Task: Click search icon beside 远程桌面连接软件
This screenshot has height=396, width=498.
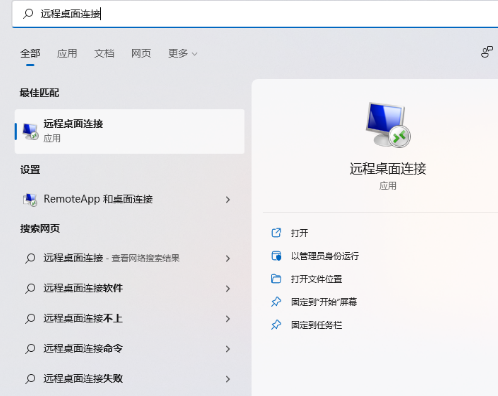Action: point(30,288)
